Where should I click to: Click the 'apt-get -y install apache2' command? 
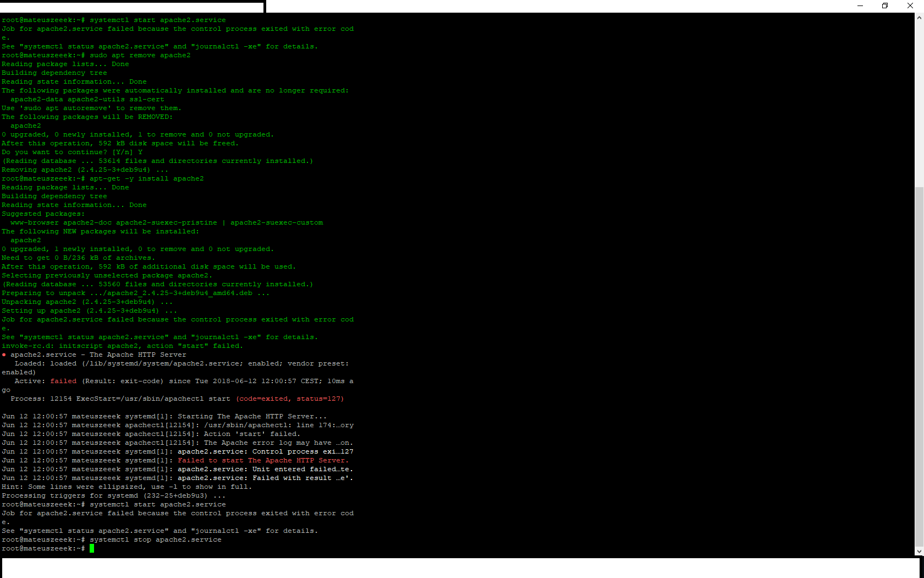point(147,178)
